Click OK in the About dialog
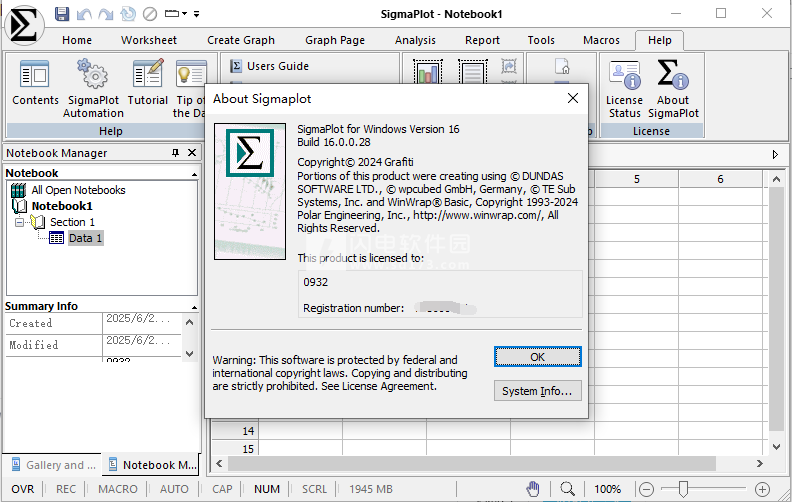The image size is (792, 502). pos(537,357)
